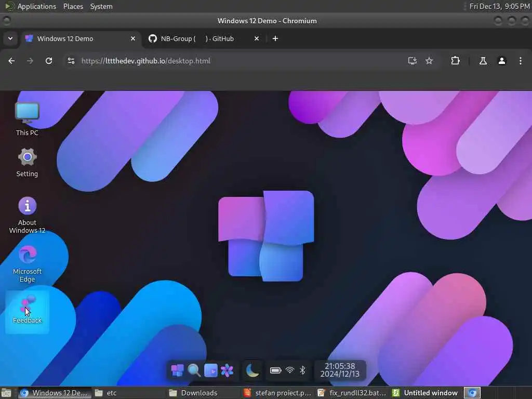Open the This PC desktop icon
532x399 pixels.
tap(27, 119)
